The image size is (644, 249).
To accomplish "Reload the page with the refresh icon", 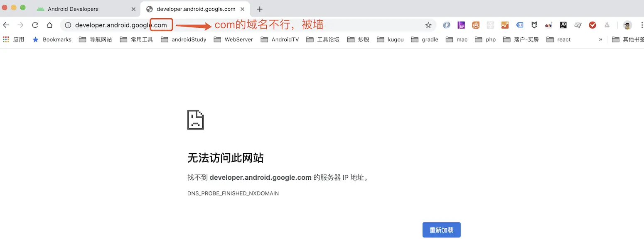I will (35, 25).
